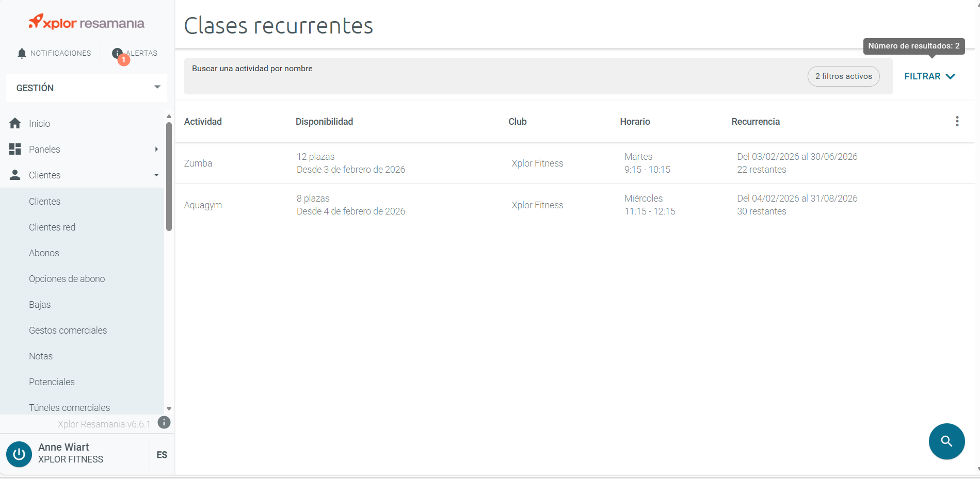Open the alerts info icon with badge
Viewport: 980px width, 479px height.
click(x=118, y=54)
